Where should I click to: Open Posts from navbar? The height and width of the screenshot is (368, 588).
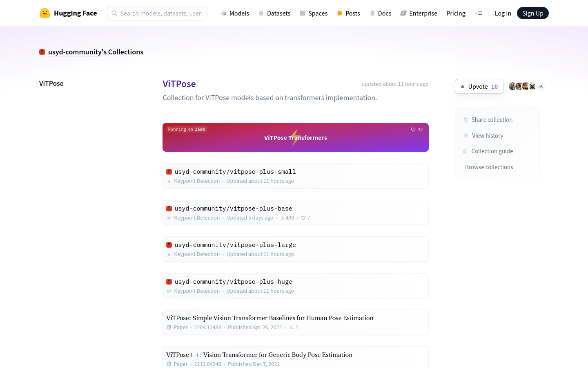point(348,13)
